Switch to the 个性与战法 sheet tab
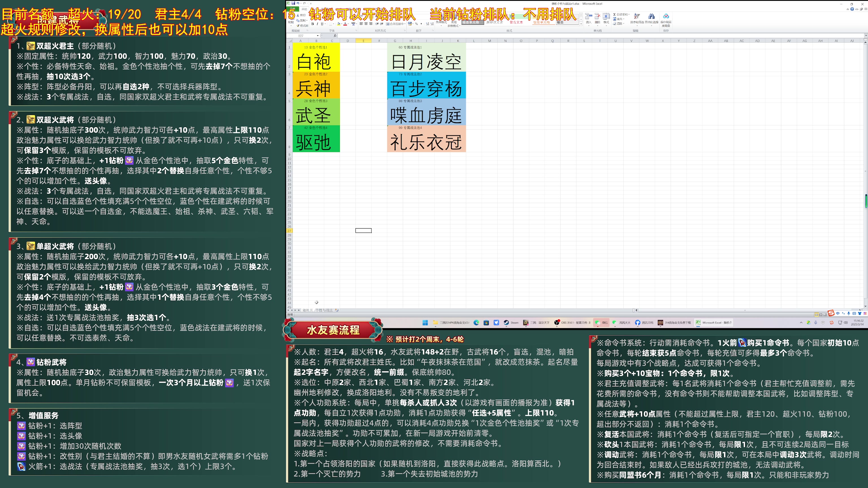 pyautogui.click(x=324, y=310)
